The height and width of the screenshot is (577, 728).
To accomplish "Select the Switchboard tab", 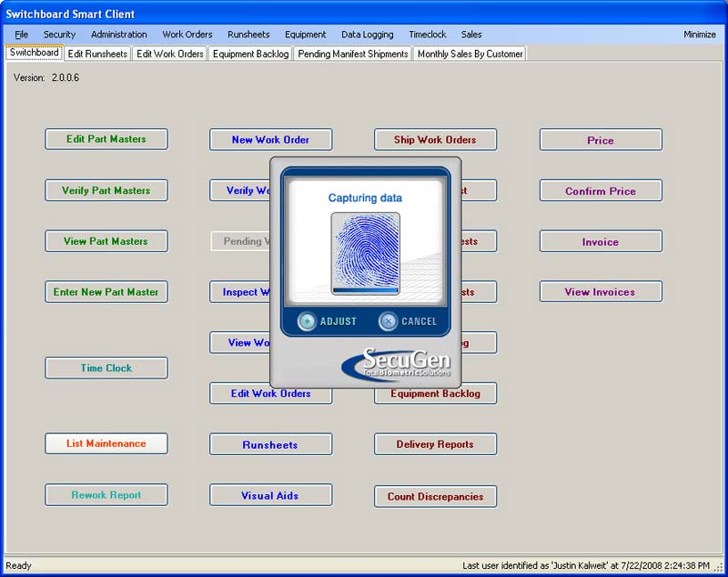I will pyautogui.click(x=34, y=53).
